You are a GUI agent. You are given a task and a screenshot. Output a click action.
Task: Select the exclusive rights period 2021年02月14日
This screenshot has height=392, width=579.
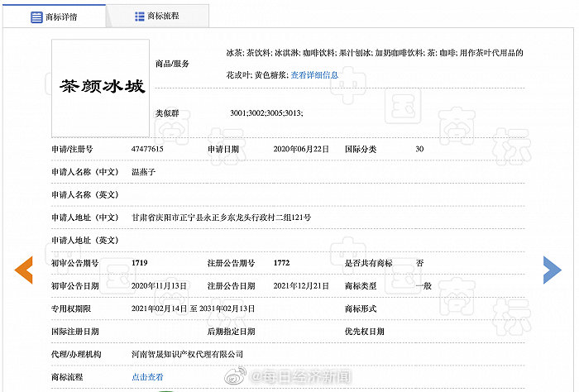tap(193, 308)
